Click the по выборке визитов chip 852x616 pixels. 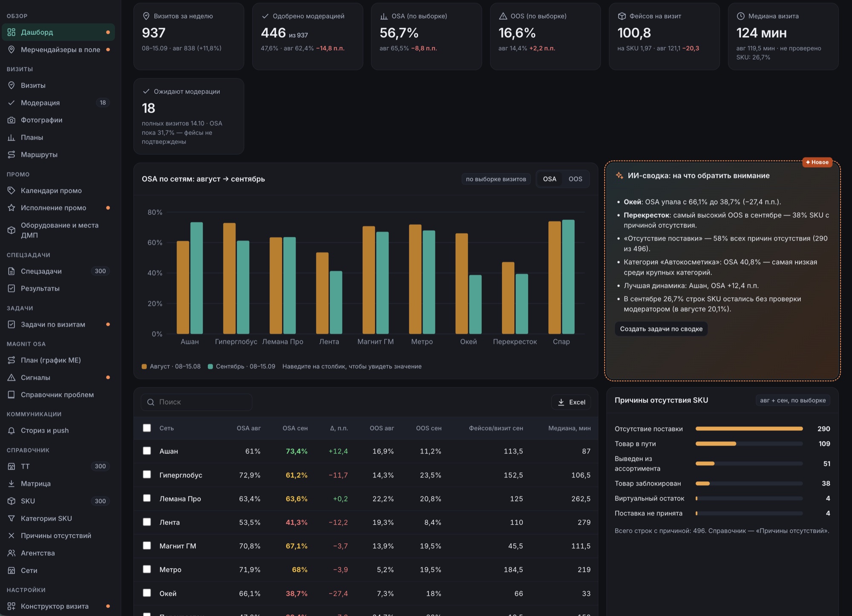496,179
